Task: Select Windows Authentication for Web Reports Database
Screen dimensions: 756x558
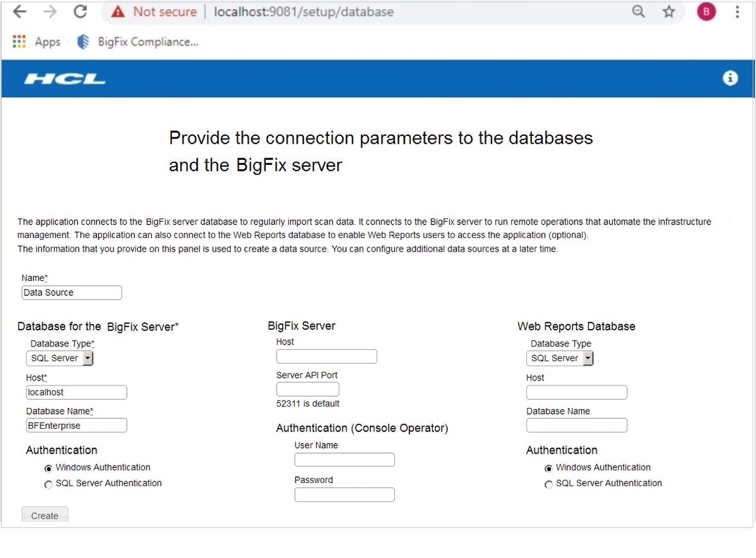Action: [x=548, y=468]
